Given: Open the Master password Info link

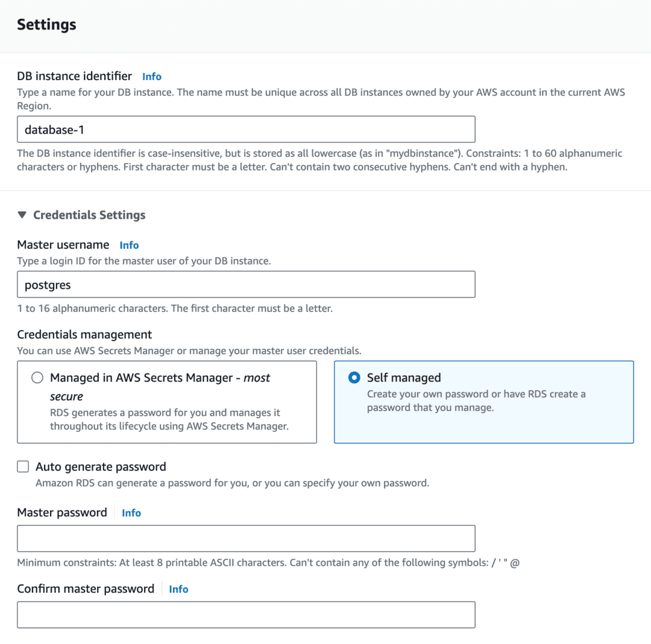Looking at the screenshot, I should (x=131, y=513).
